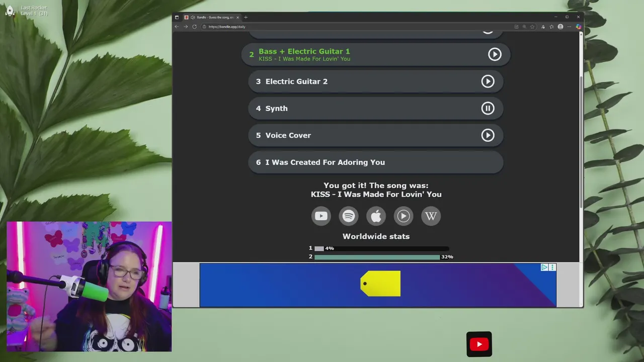The image size is (644, 362).
Task: Click the 'I Was Created For Adoring You' row
Action: pyautogui.click(x=376, y=162)
